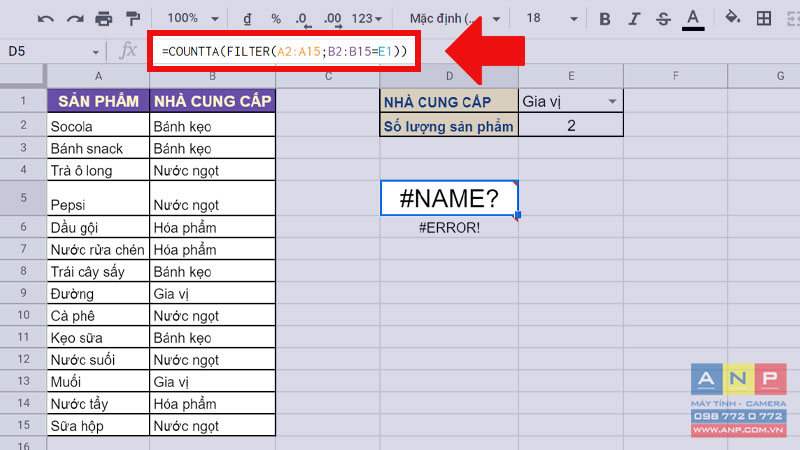Open the Gia vị dropdown in E1
The height and width of the screenshot is (450, 800).
click(x=612, y=102)
